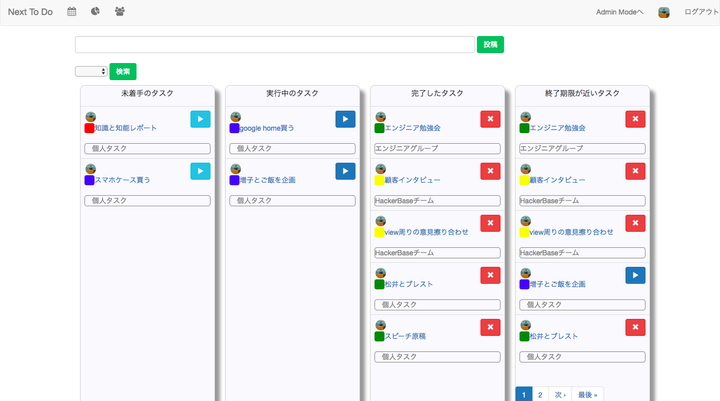The width and height of the screenshot is (720, 401).
Task: Go to next page 次
Action: (x=560, y=395)
